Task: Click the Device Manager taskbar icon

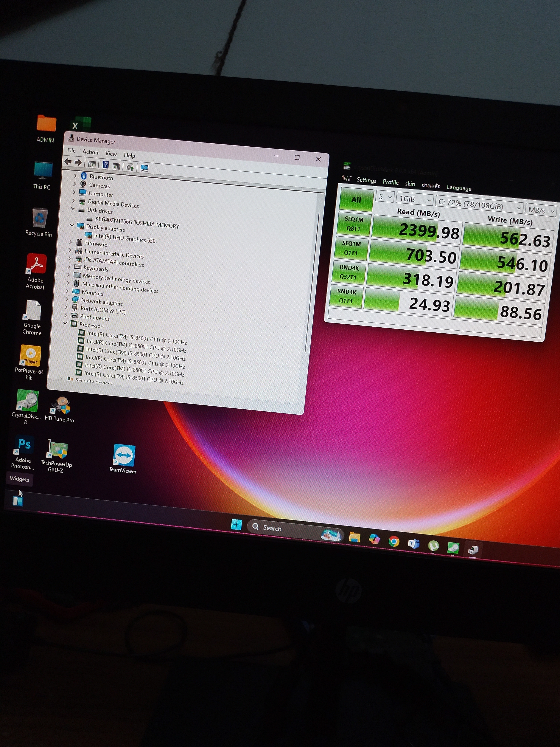Action: tap(473, 550)
